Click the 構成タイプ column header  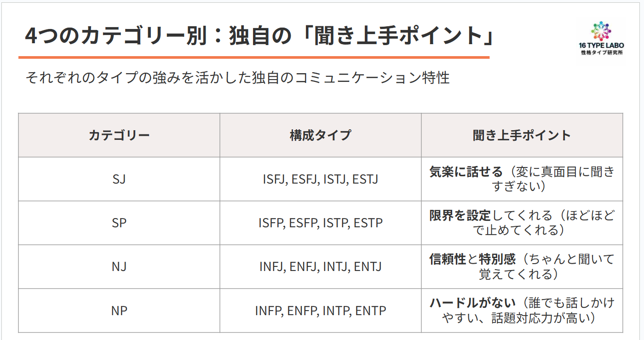320,135
